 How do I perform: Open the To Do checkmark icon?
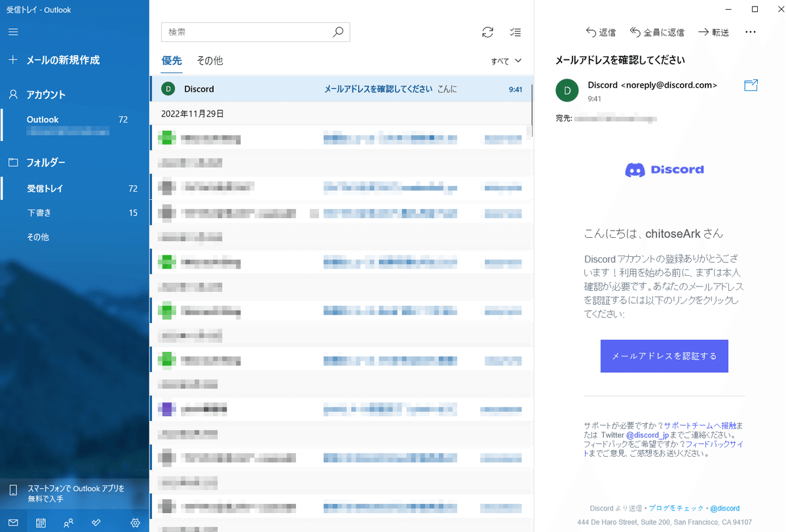tap(96, 522)
